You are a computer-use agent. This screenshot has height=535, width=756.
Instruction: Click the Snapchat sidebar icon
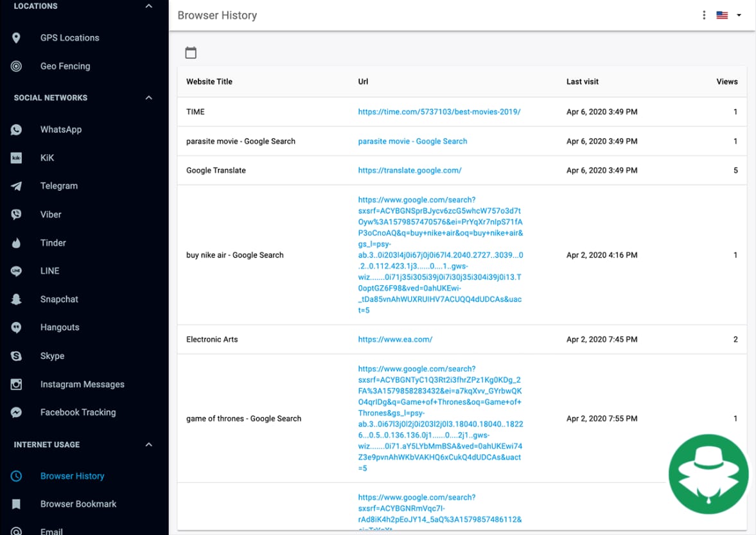click(x=16, y=299)
